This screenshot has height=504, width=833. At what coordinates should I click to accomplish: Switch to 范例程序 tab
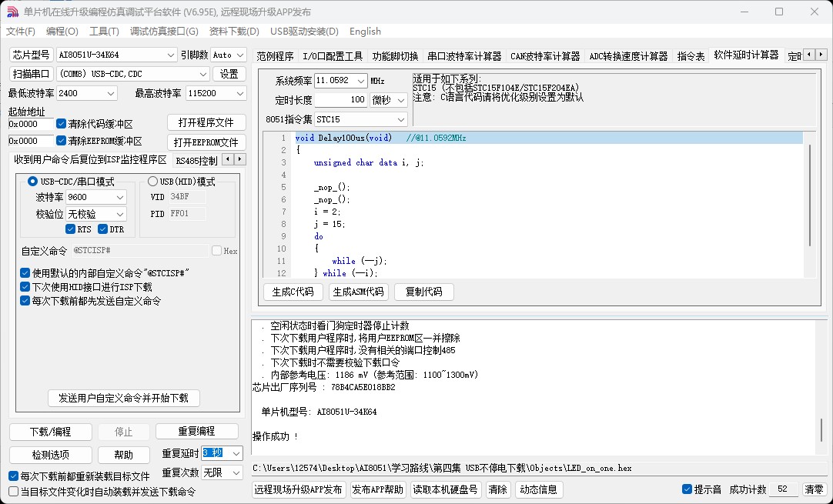pyautogui.click(x=275, y=55)
